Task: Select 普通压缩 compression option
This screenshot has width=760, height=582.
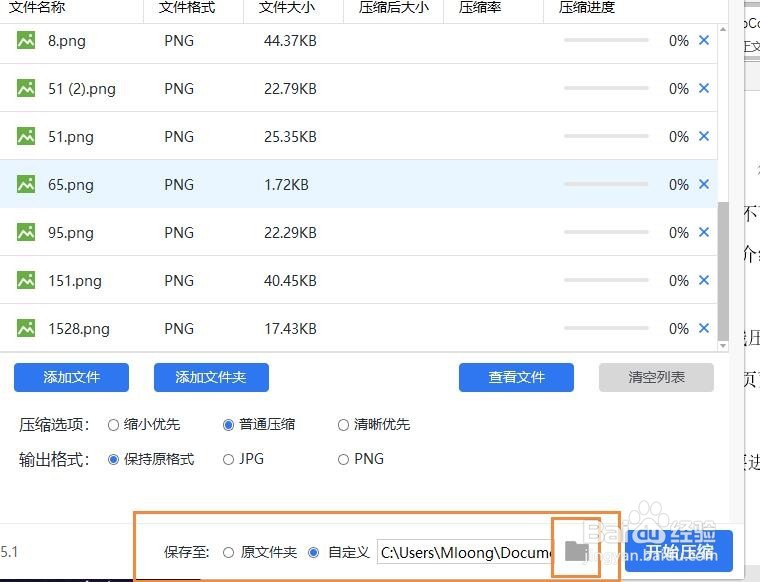Action: 228,425
